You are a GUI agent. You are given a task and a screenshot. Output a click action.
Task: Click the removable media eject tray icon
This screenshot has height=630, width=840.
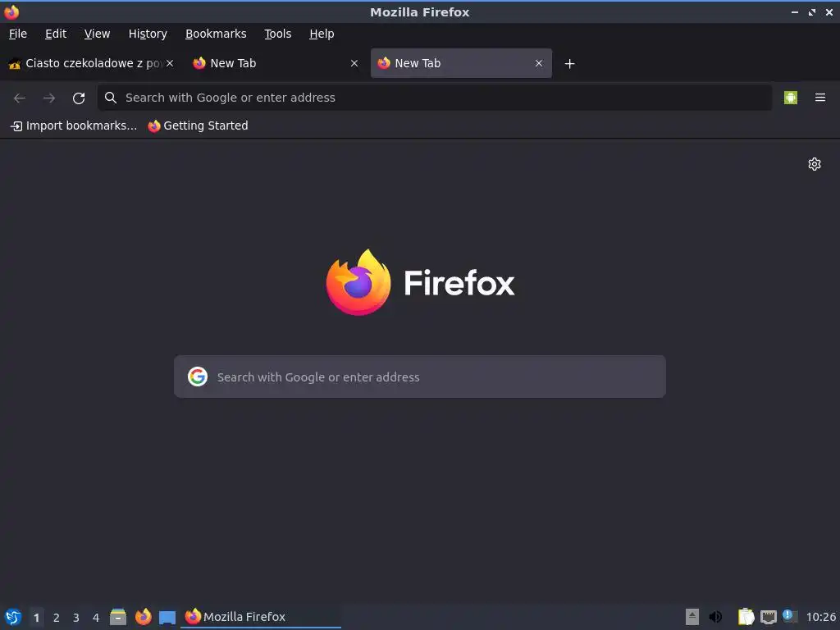(x=692, y=617)
